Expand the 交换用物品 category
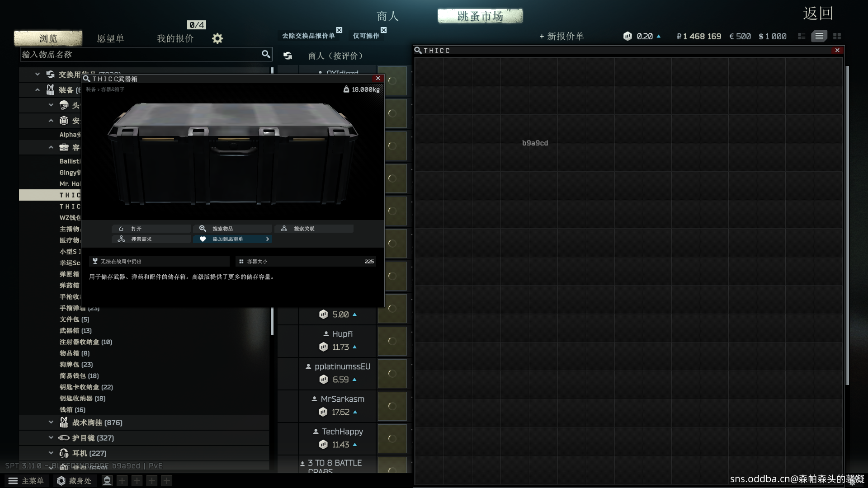Image resolution: width=868 pixels, height=488 pixels. (38, 74)
